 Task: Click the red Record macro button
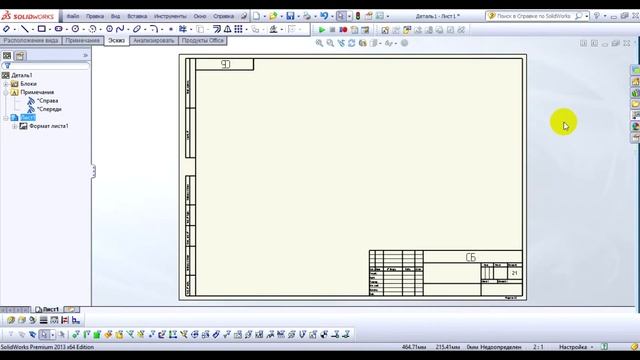coord(343,30)
